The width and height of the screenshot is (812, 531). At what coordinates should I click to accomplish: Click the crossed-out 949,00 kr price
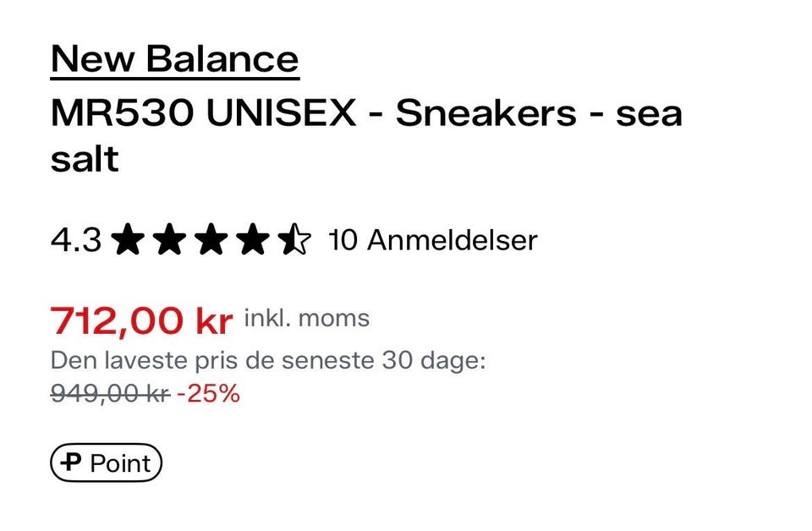[x=110, y=393]
